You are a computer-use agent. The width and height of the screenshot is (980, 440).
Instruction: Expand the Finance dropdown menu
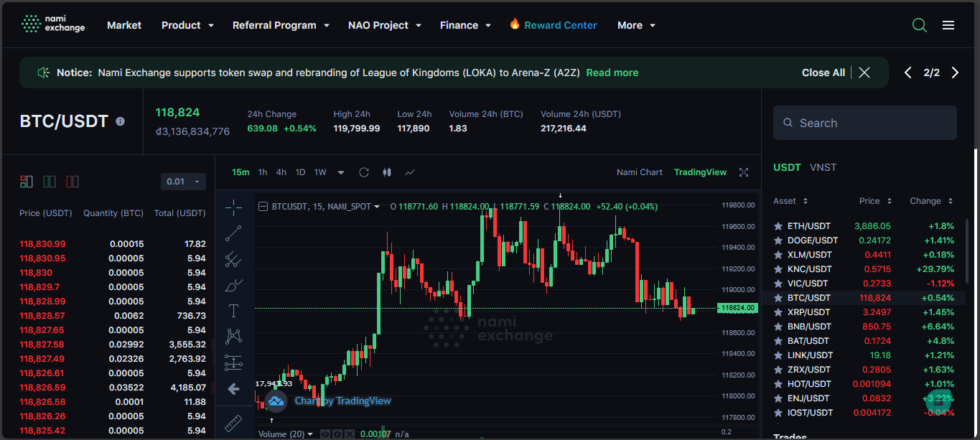(466, 25)
